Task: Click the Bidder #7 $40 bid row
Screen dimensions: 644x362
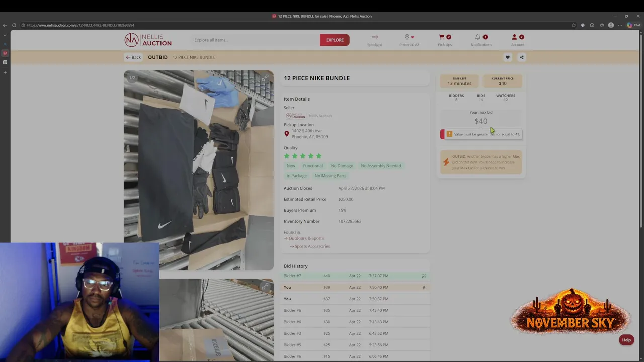Action: pos(355,276)
